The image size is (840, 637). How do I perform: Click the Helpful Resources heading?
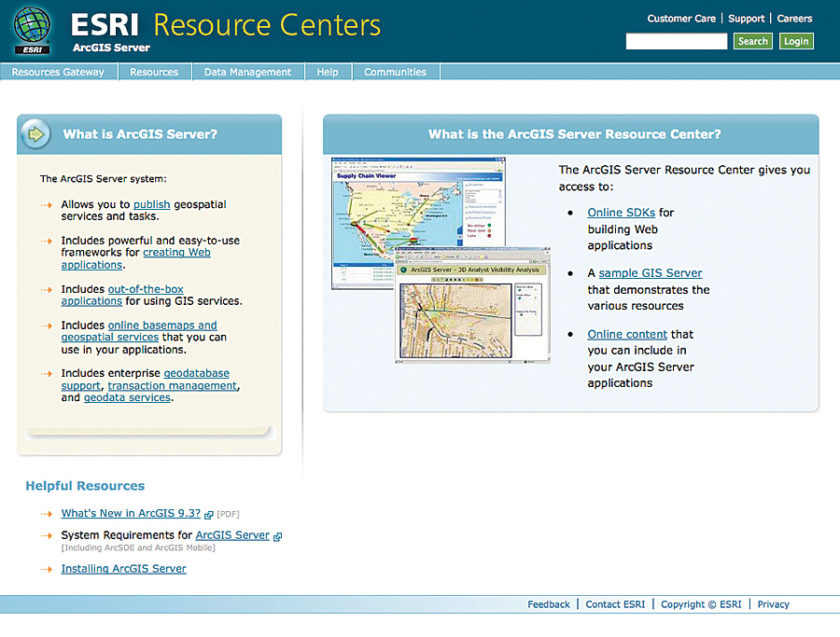pyautogui.click(x=85, y=486)
